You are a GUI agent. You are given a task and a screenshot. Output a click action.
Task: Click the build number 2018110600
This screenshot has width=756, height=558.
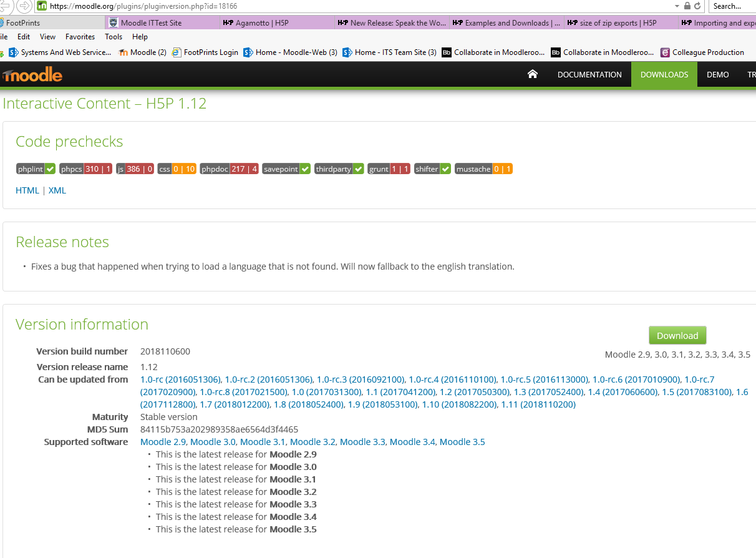pos(165,351)
